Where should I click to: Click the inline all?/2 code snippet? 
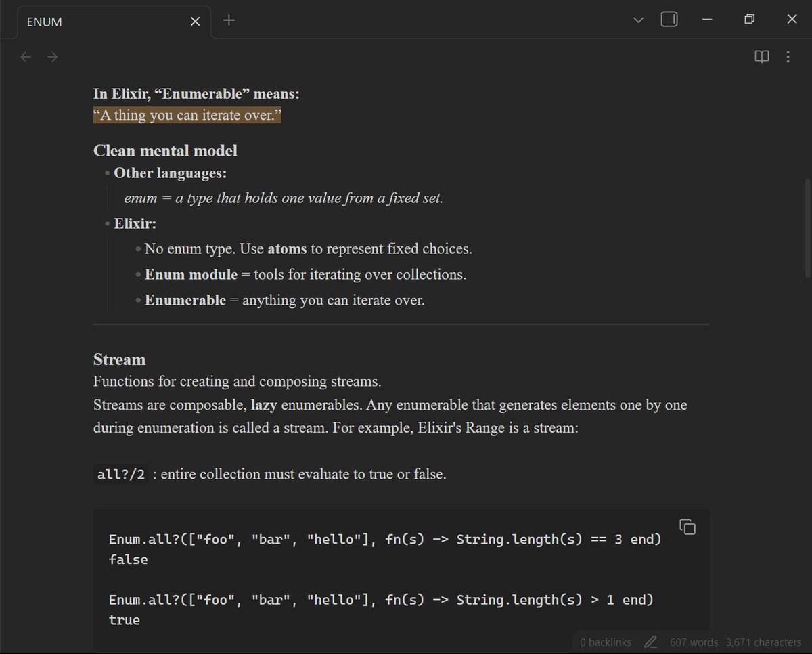pos(121,474)
